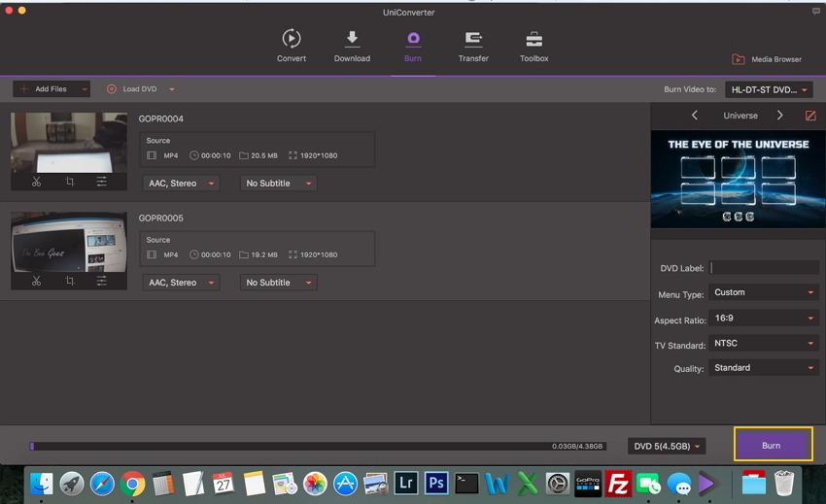Click the 20.5 MB file size text
The height and width of the screenshot is (504, 826).
point(264,155)
